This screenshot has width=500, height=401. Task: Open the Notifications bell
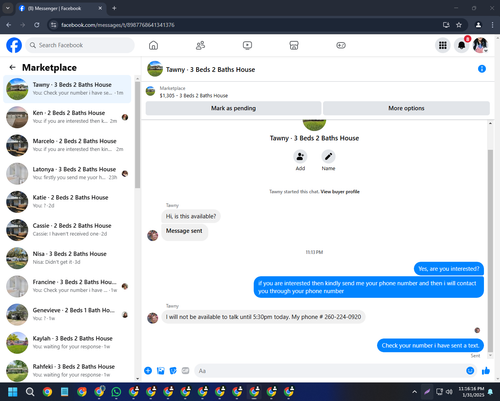462,45
